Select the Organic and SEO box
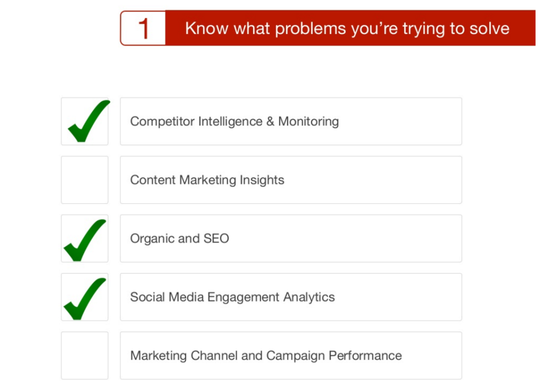557x392 pixels. (x=291, y=239)
